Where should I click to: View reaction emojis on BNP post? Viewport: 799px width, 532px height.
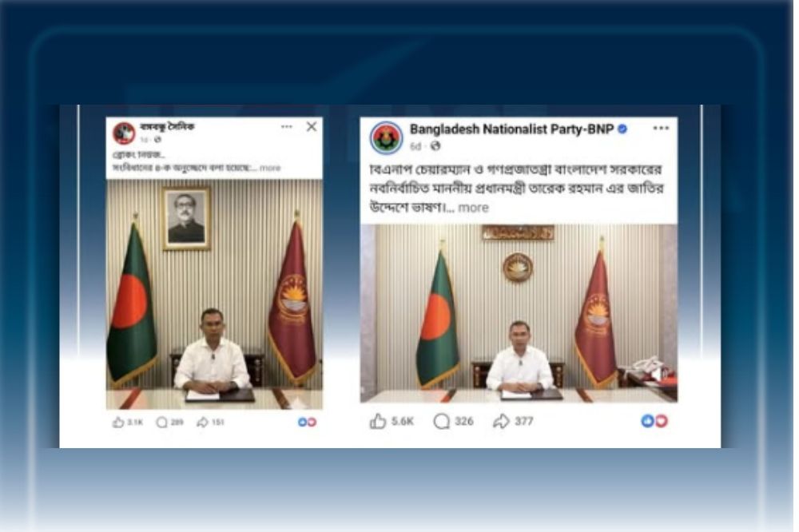pyautogui.click(x=654, y=421)
